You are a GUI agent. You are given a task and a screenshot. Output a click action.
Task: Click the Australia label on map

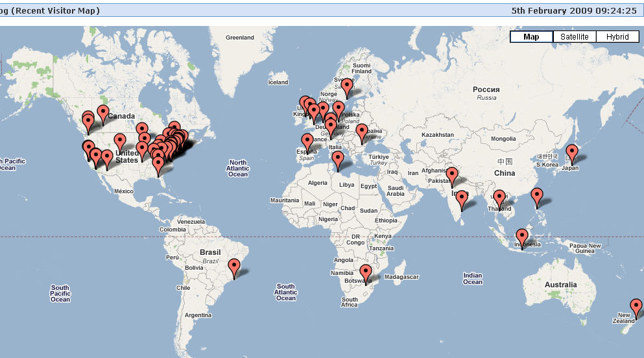(560, 285)
